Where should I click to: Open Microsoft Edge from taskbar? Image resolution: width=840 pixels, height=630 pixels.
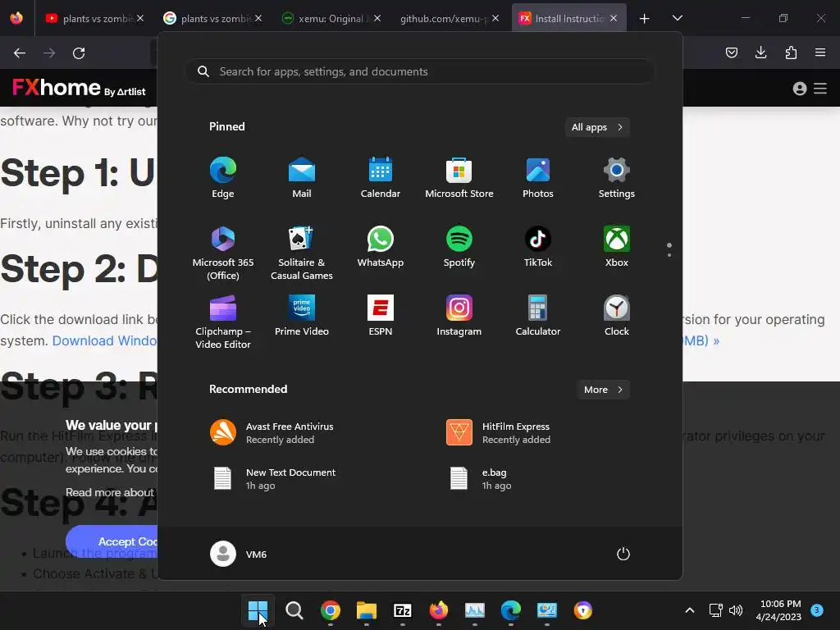click(x=510, y=610)
